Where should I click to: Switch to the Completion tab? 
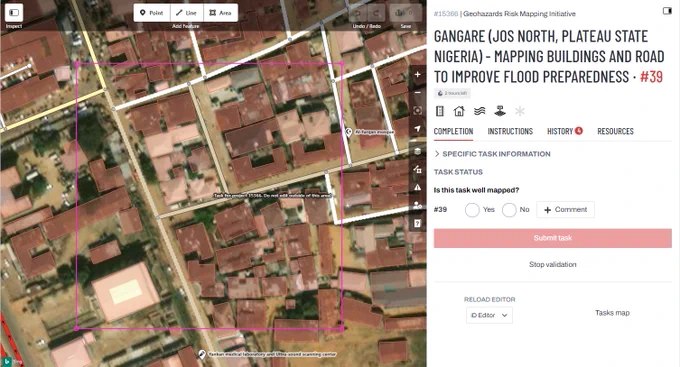tap(453, 131)
